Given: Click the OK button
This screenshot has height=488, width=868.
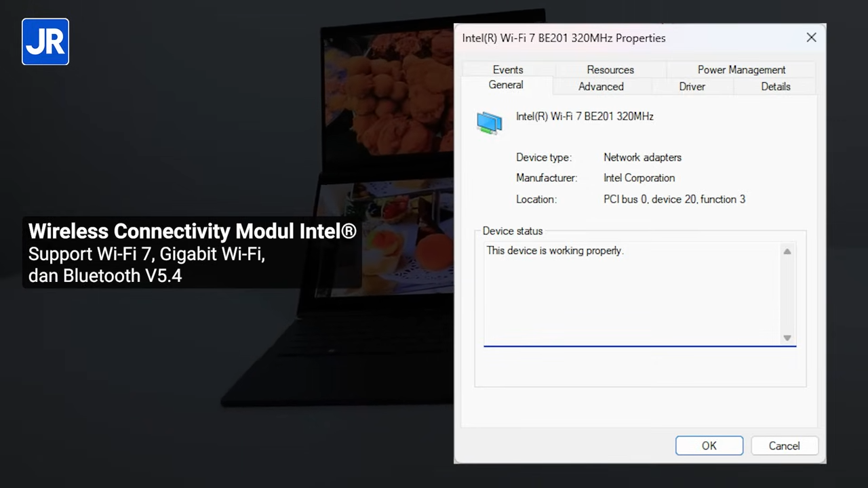Looking at the screenshot, I should pyautogui.click(x=709, y=445).
